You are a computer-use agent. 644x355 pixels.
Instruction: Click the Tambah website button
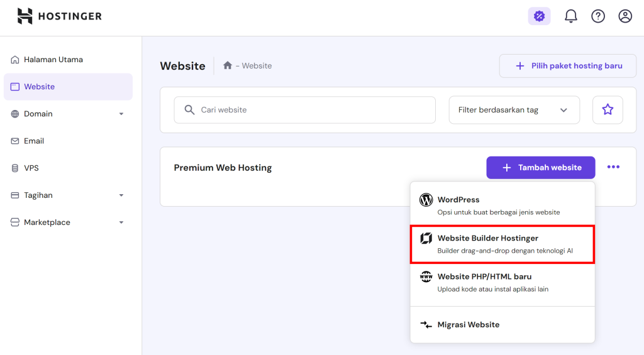pyautogui.click(x=540, y=168)
